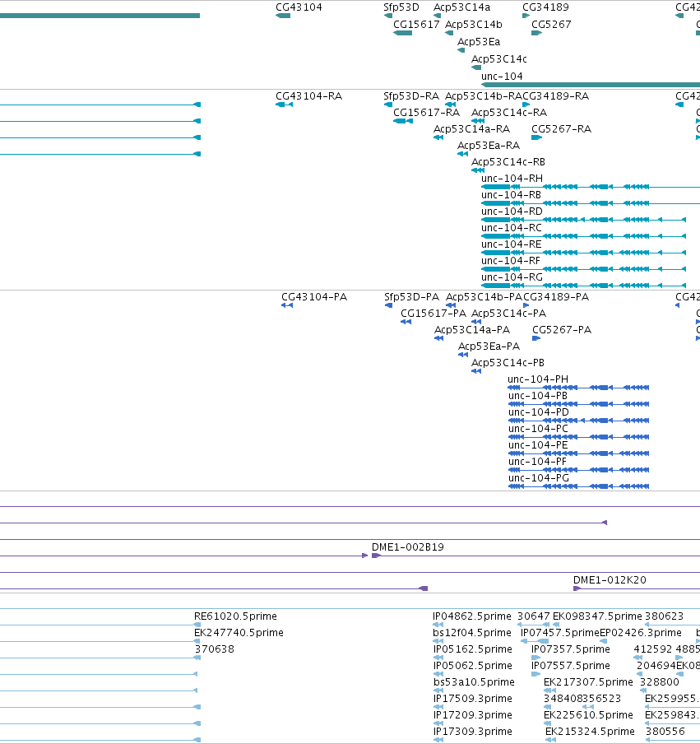This screenshot has width=700, height=744.
Task: Select the unc-104-PB protein label
Action: (x=538, y=396)
